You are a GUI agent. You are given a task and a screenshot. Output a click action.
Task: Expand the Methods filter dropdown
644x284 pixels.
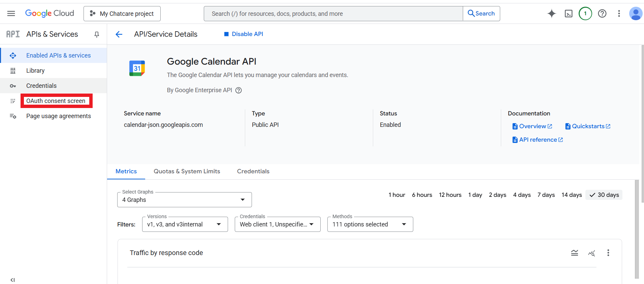(370, 224)
